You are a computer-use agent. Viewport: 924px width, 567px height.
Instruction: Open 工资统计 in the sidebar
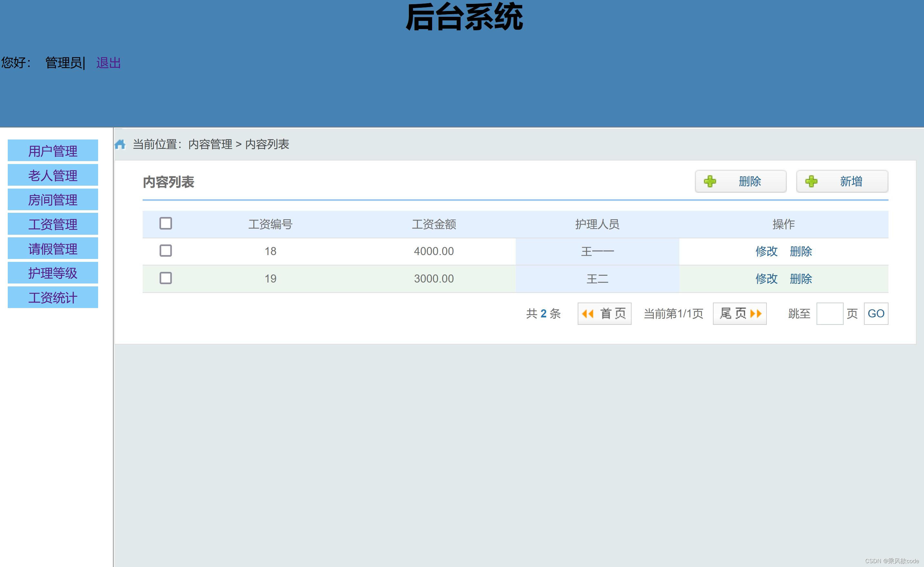(x=53, y=297)
